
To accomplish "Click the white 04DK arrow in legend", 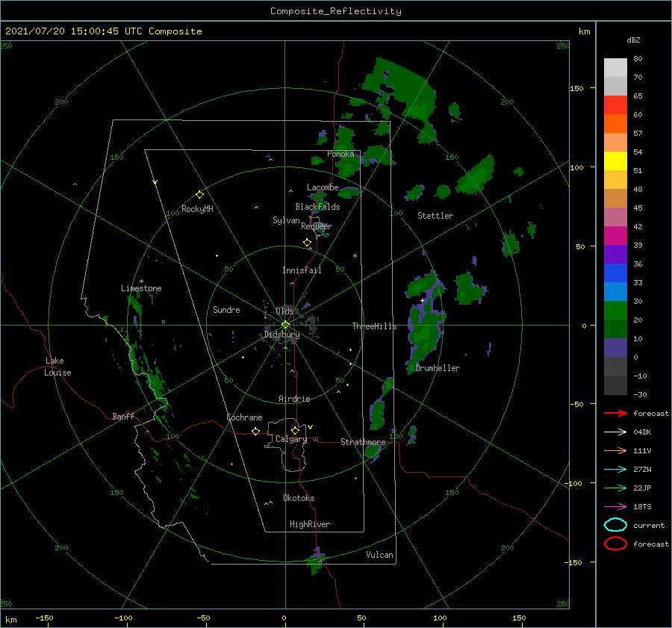I will pyautogui.click(x=615, y=432).
